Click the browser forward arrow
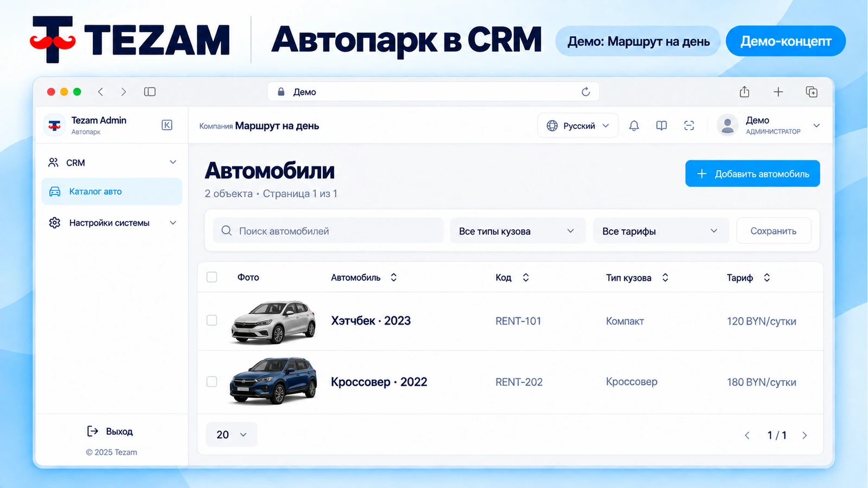Screen dimensions: 868x488 (124, 92)
